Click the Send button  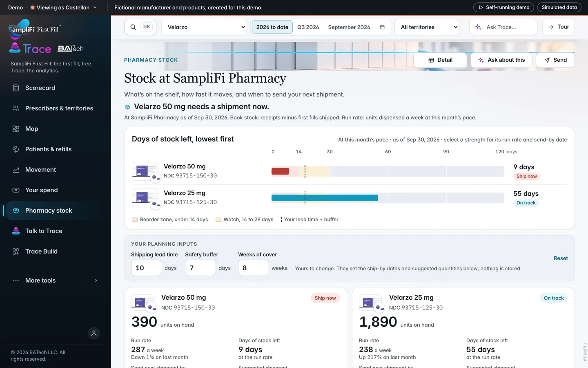555,60
